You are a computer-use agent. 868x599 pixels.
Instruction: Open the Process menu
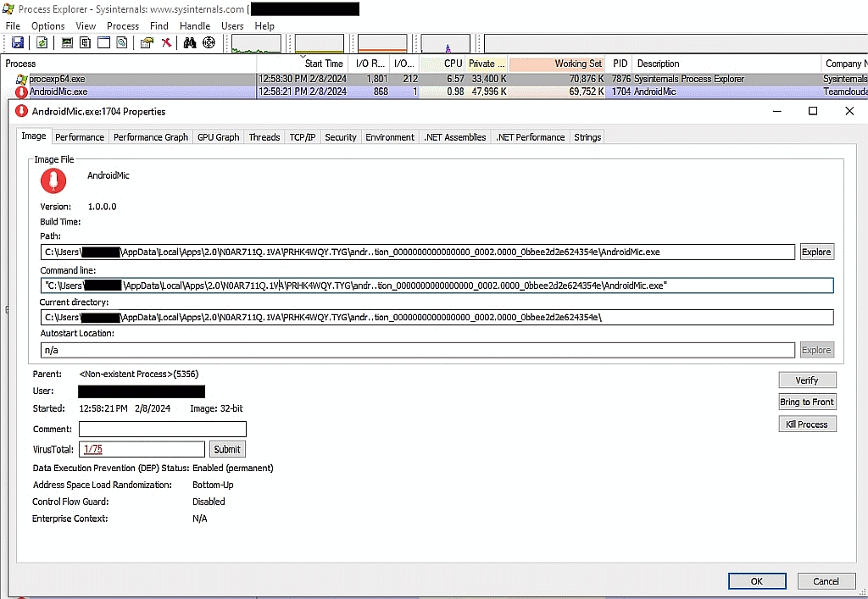pyautogui.click(x=123, y=26)
